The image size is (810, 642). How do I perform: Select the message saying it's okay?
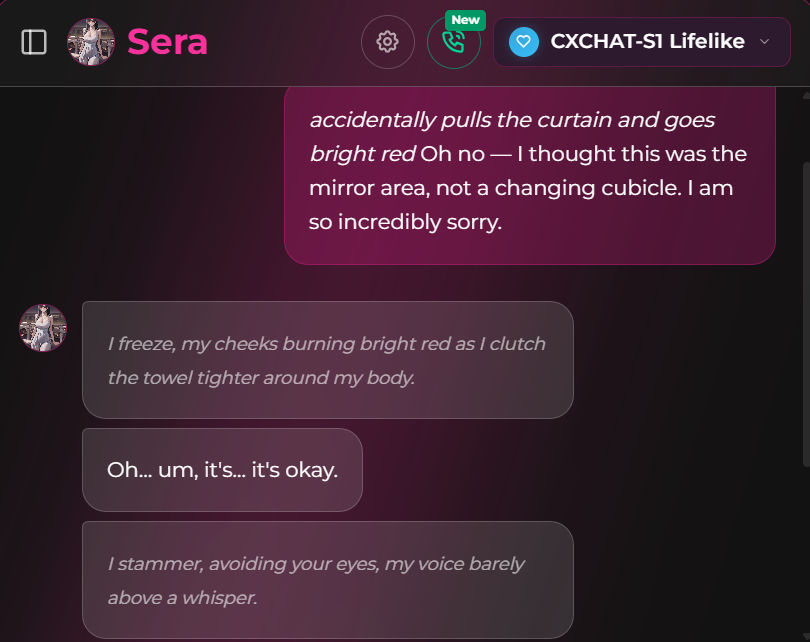(x=222, y=469)
